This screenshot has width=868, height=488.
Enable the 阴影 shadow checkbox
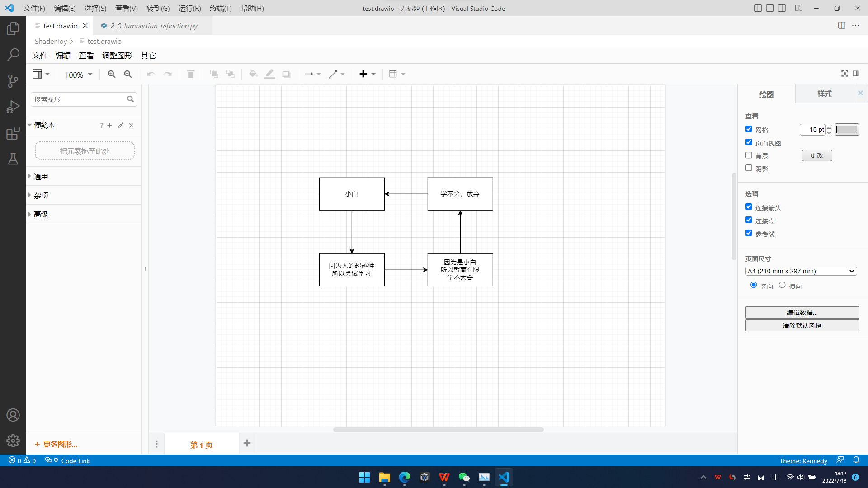point(749,168)
